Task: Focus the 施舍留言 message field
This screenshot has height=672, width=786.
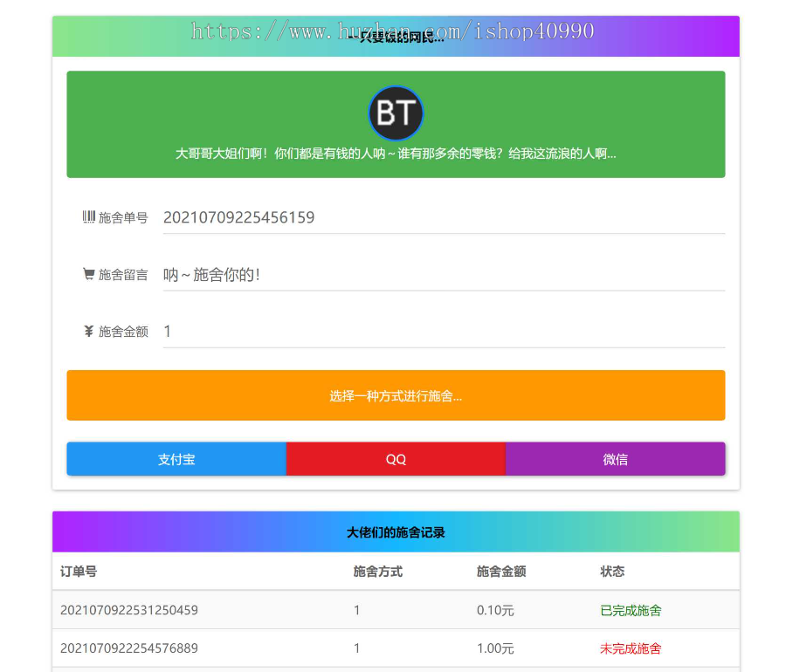Action: click(x=444, y=275)
